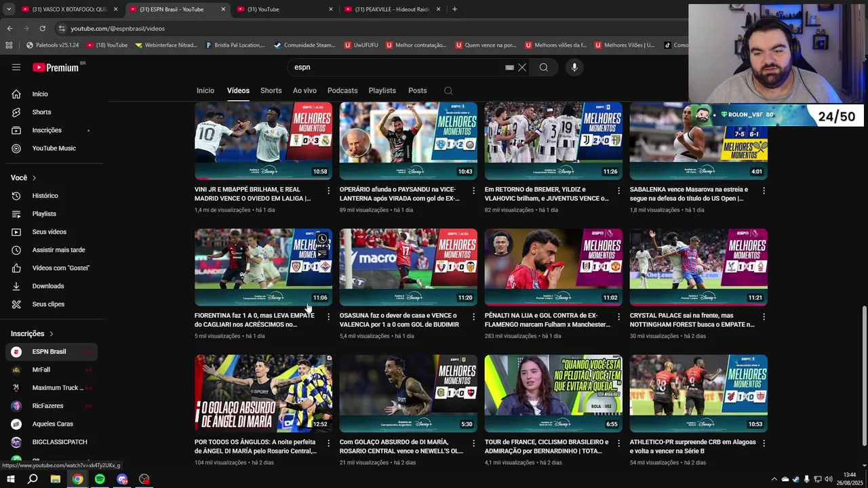Expand the Você section chevron
868x488 pixels.
pyautogui.click(x=34, y=178)
